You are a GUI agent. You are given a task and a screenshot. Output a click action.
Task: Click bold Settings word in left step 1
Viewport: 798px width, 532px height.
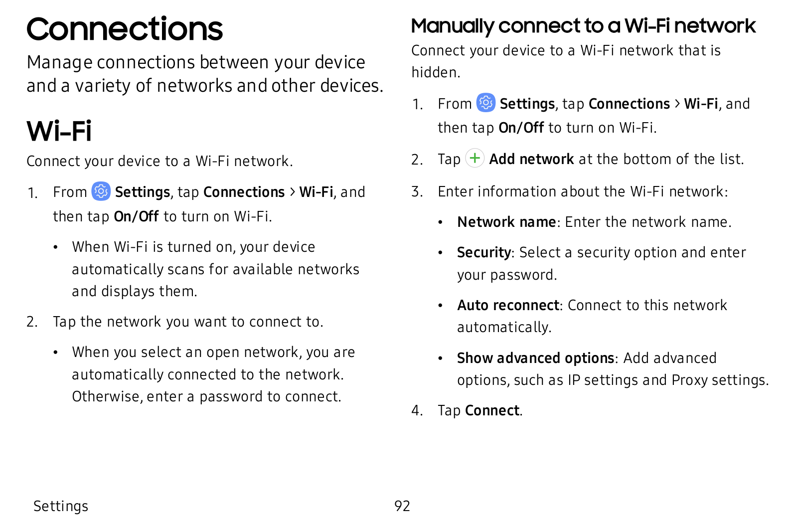tap(143, 192)
